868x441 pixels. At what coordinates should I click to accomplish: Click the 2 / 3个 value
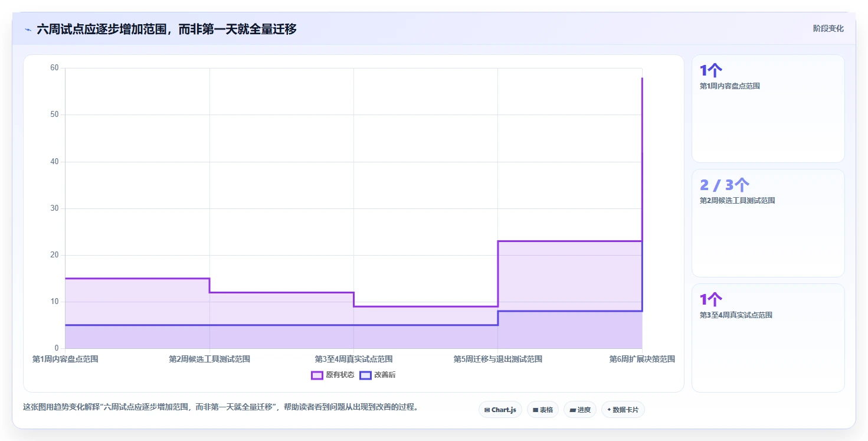[725, 185]
